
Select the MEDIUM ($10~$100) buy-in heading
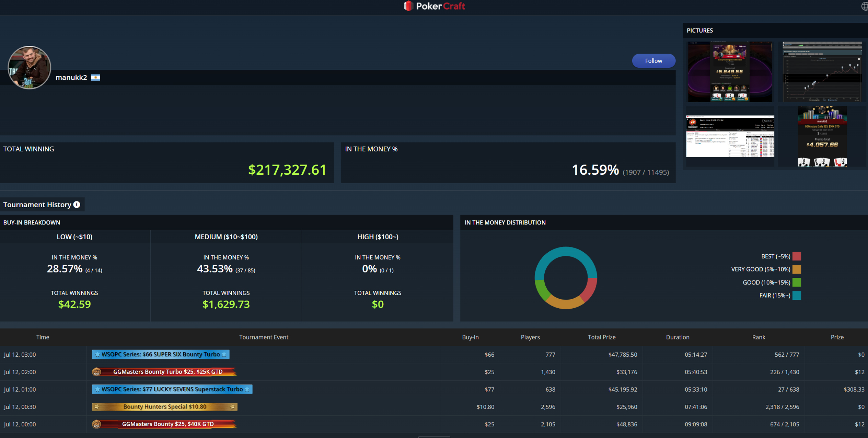click(226, 237)
